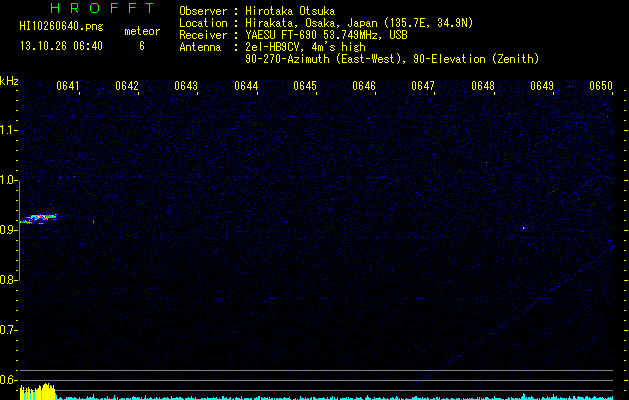Screen dimensions: 629x400
Task: Click the meteor count value 6
Action: pos(142,46)
